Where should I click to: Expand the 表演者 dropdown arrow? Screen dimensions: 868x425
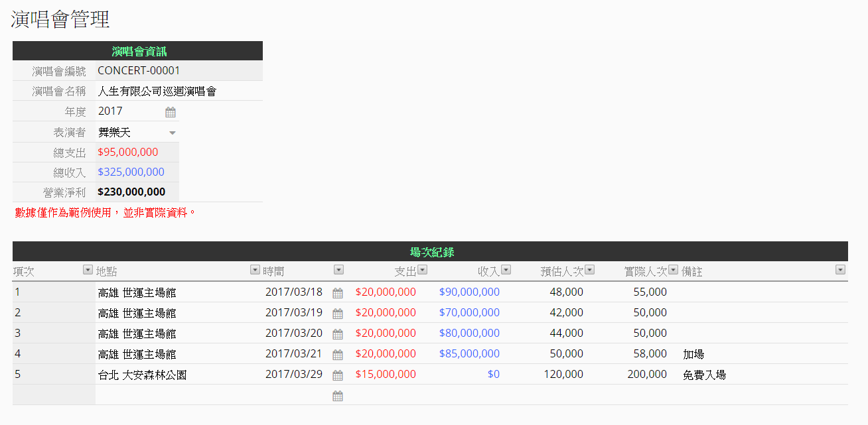pyautogui.click(x=173, y=133)
